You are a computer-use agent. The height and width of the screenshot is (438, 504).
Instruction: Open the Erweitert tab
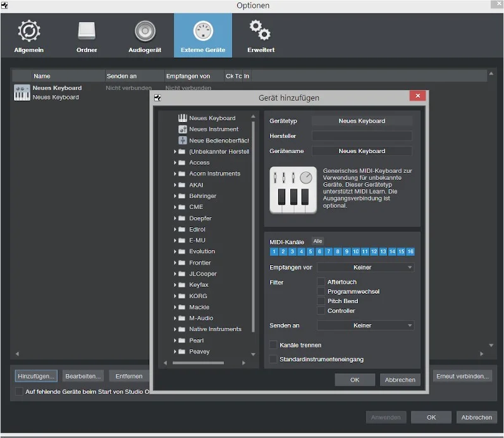(x=261, y=35)
